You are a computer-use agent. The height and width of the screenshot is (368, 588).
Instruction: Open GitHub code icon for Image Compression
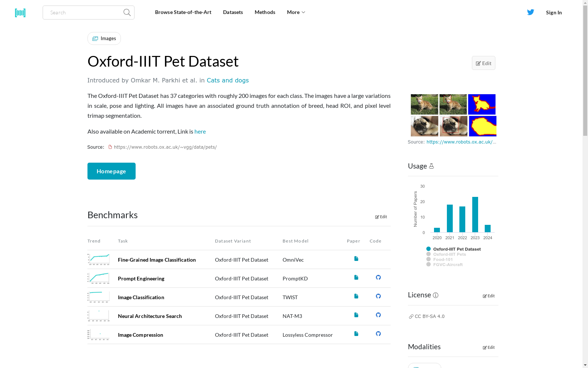click(x=378, y=334)
